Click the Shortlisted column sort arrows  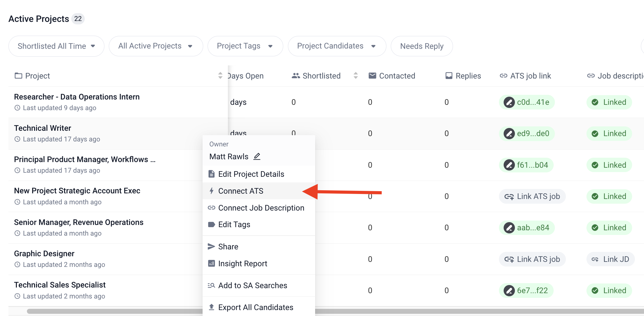[355, 76]
